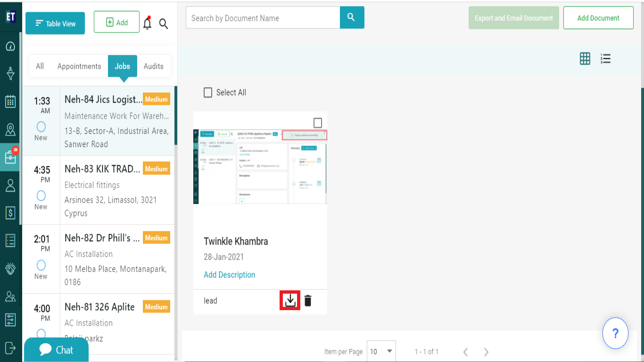Screen dimensions: 644x362
Task: Click the document search submit button
Action: pos(352,17)
